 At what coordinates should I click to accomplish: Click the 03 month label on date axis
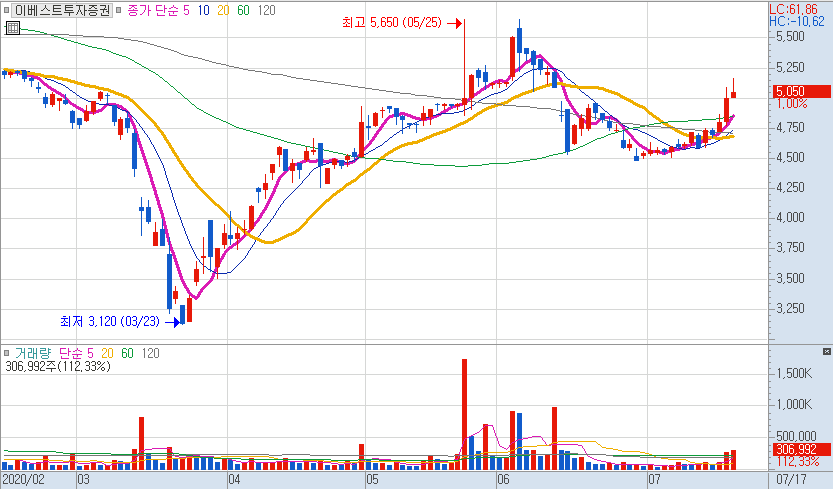point(83,480)
